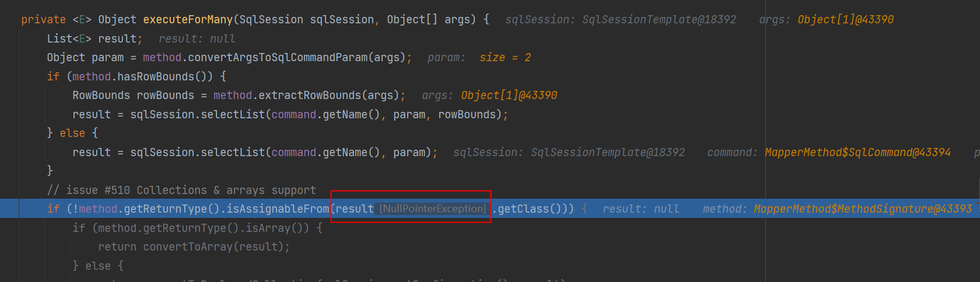Click SqlSessionTemplate@18392 on the method signature line
The width and height of the screenshot is (980, 282).
[x=659, y=20]
